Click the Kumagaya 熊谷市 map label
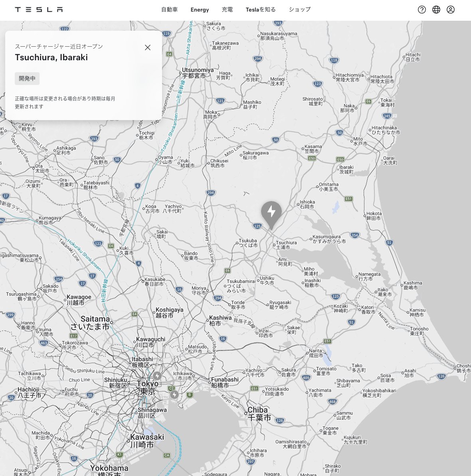 tap(50, 220)
